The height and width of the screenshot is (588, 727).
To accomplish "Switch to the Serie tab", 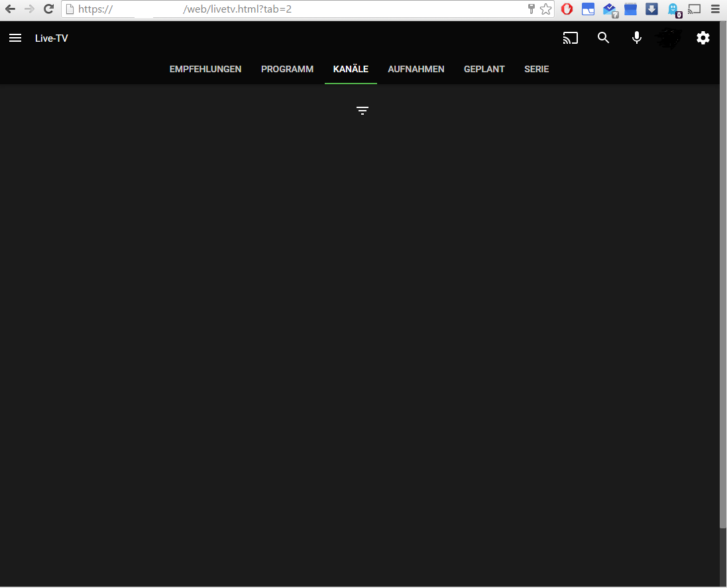I will click(x=536, y=69).
